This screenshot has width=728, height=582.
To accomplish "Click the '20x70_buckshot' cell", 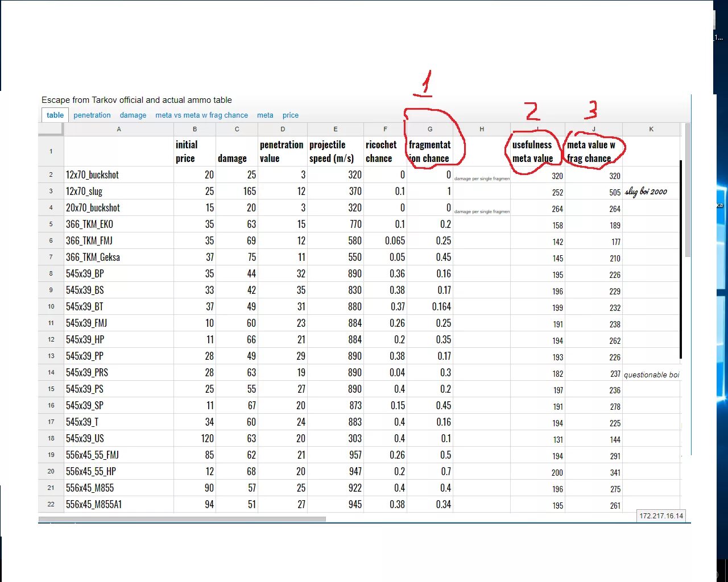I will (119, 207).
